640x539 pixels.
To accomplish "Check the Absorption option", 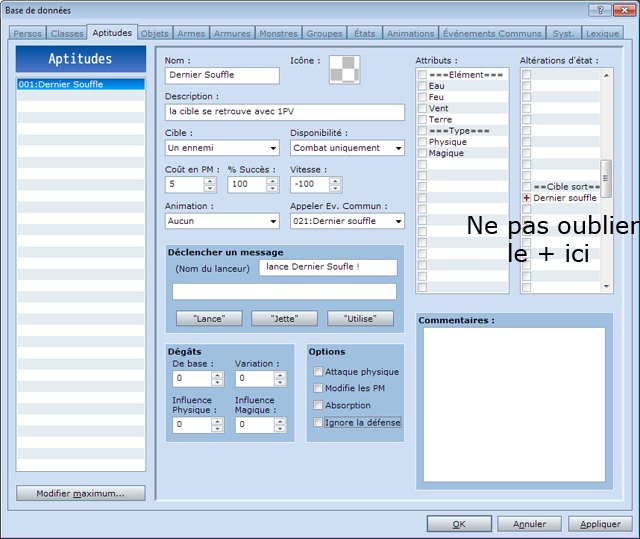I will (x=318, y=405).
